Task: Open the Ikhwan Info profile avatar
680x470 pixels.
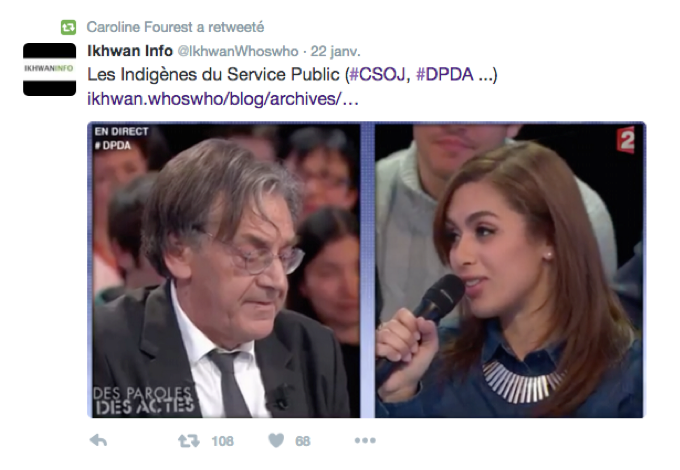Action: pyautogui.click(x=49, y=69)
